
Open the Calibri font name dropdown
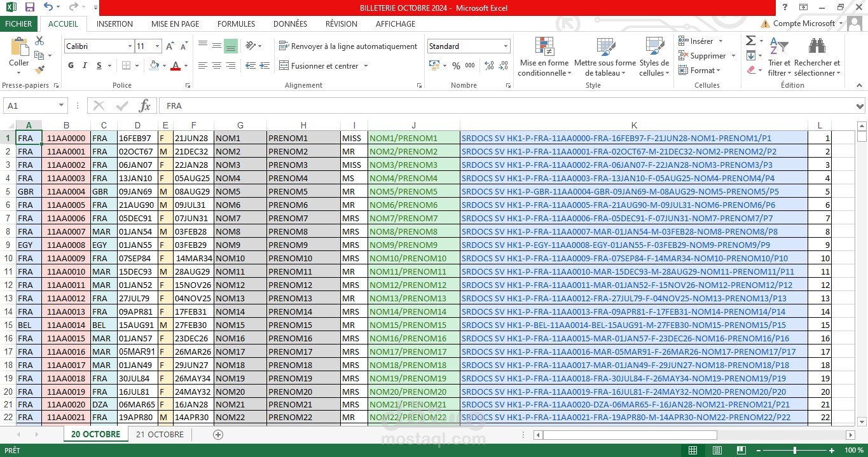click(130, 46)
